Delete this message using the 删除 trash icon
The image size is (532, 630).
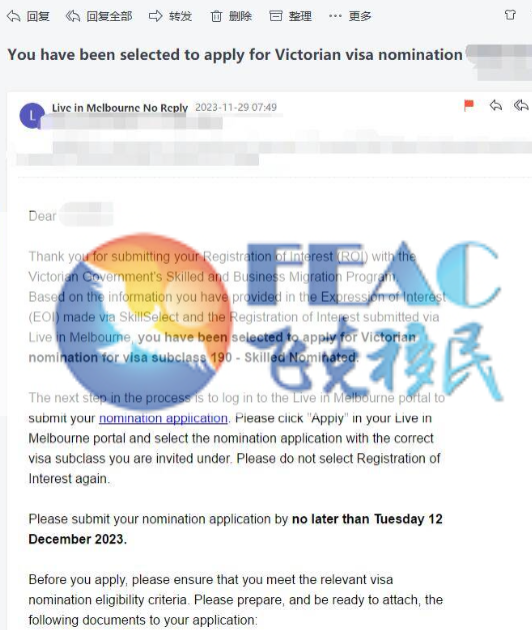(x=231, y=16)
